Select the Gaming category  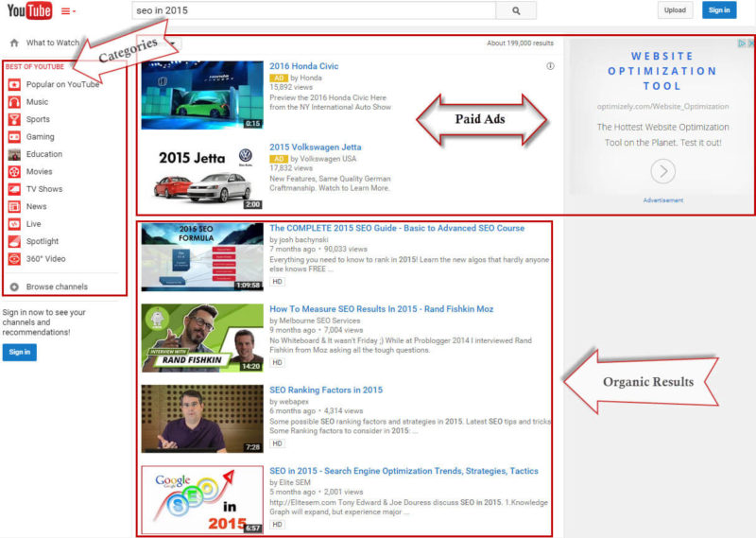(40, 136)
